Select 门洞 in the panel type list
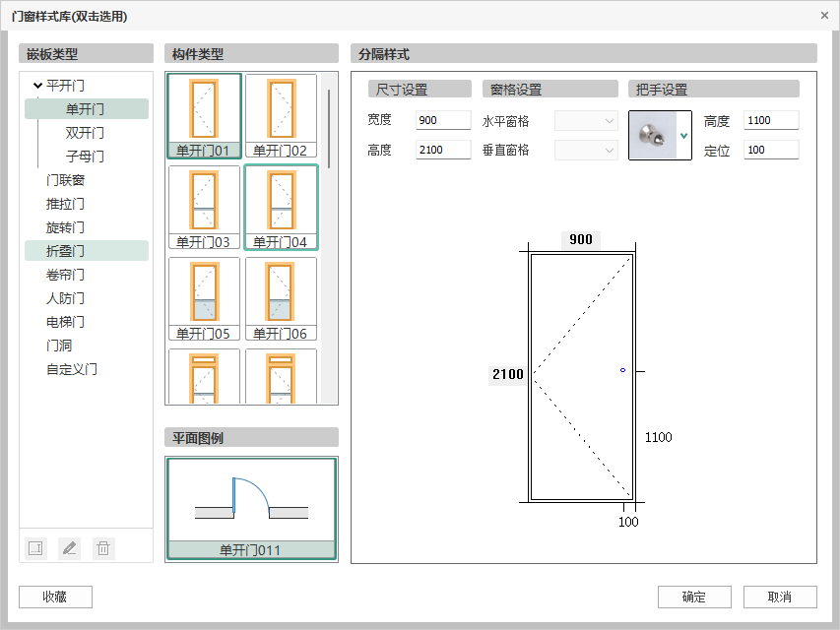 (59, 346)
